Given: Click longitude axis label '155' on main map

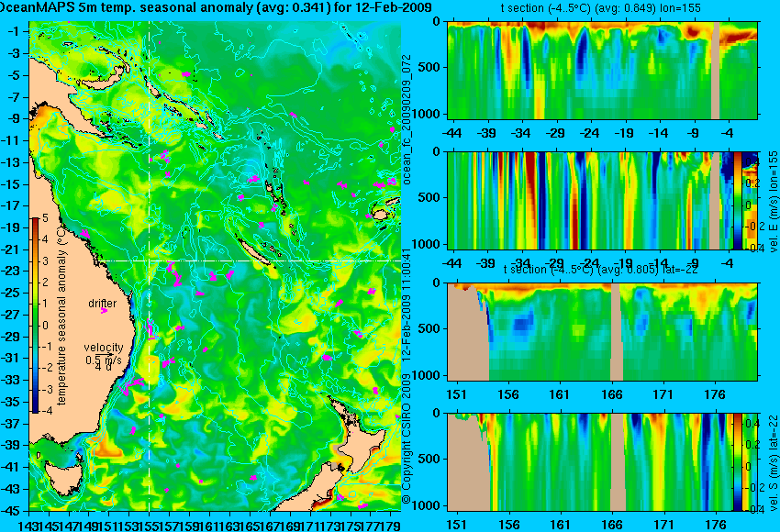Looking at the screenshot, I should click(x=150, y=525).
